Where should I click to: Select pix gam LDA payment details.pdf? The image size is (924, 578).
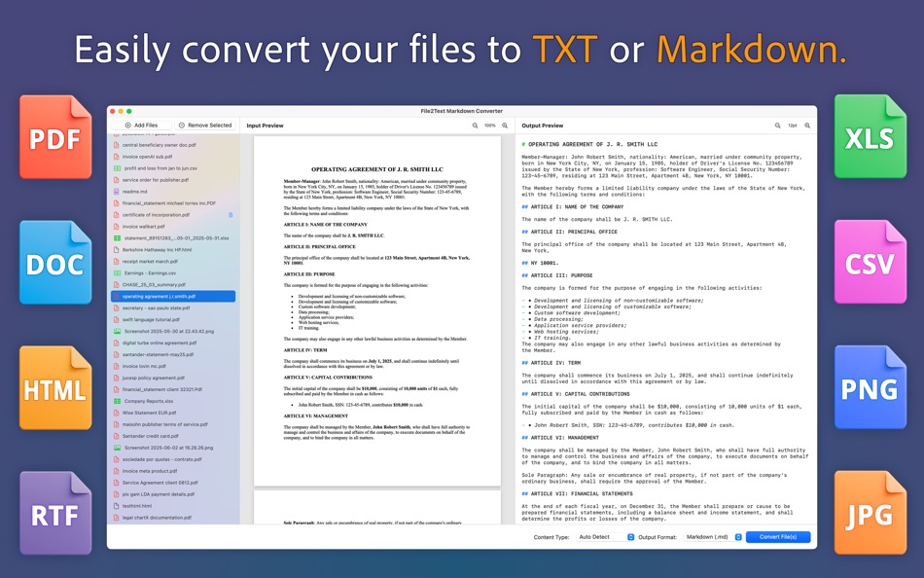click(x=159, y=494)
